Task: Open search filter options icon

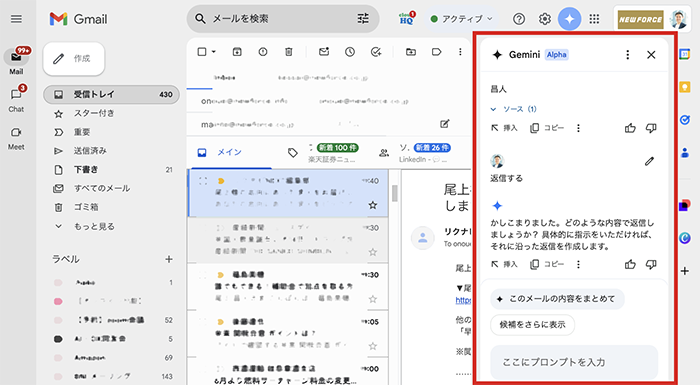Action: pos(363,19)
